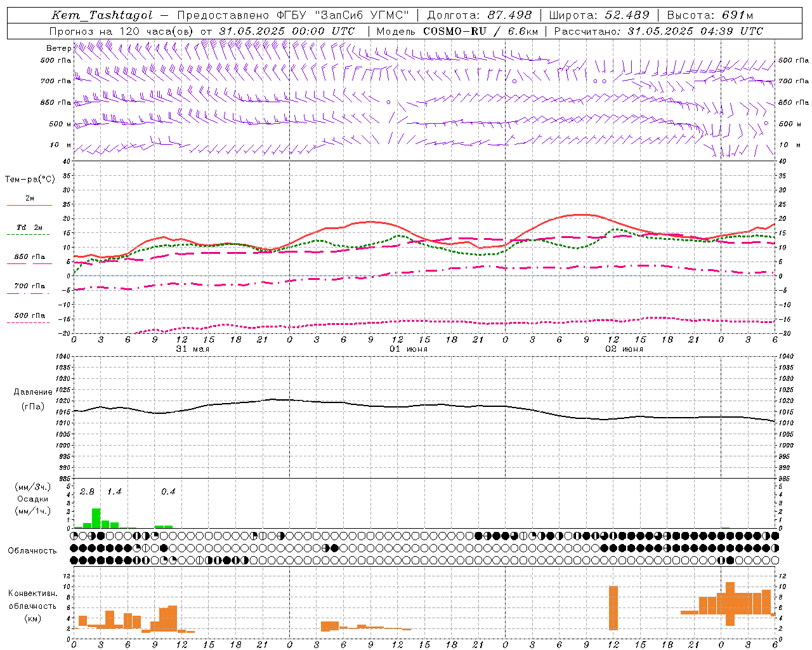Viewport: 812px width, 650px height.
Task: Click the Ветер wind panel label
Action: pyautogui.click(x=58, y=48)
